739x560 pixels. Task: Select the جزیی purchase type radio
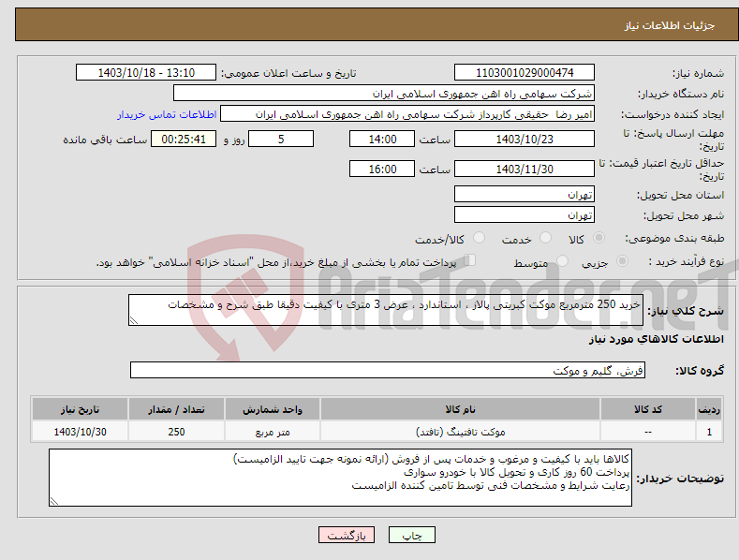[622, 260]
